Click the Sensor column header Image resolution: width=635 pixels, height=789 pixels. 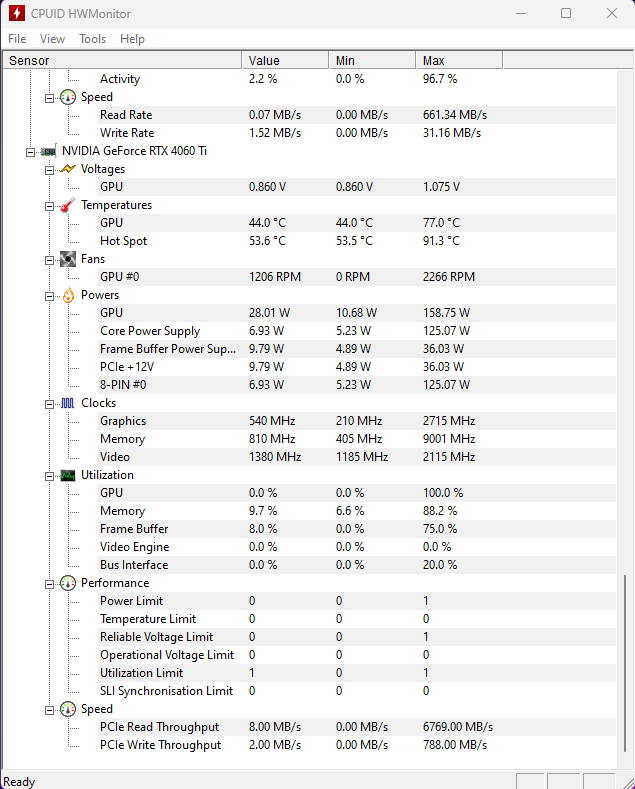click(120, 61)
